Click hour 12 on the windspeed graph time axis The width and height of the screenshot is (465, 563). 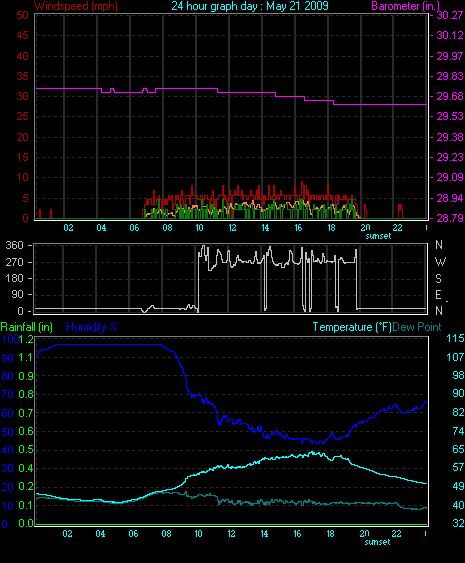pyautogui.click(x=232, y=228)
